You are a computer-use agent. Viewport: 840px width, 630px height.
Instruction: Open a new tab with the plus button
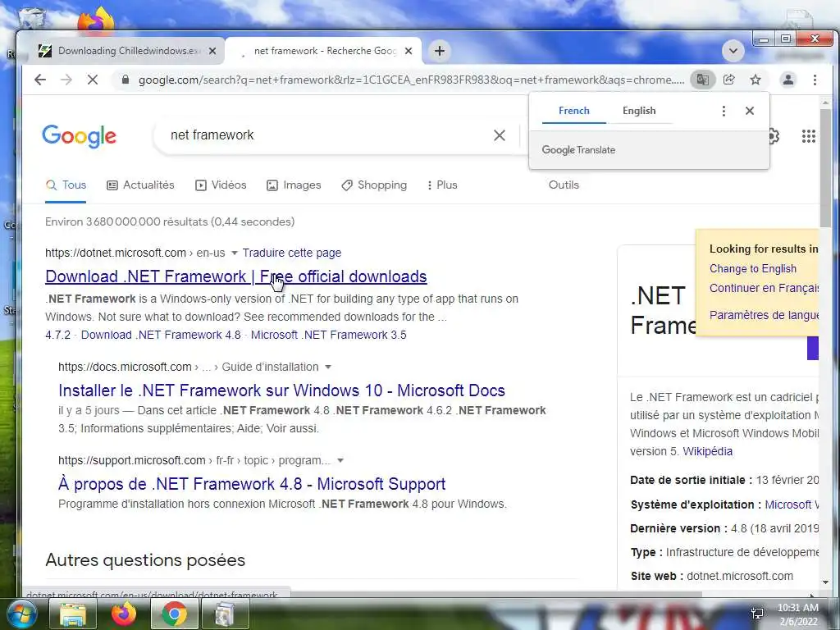click(440, 51)
